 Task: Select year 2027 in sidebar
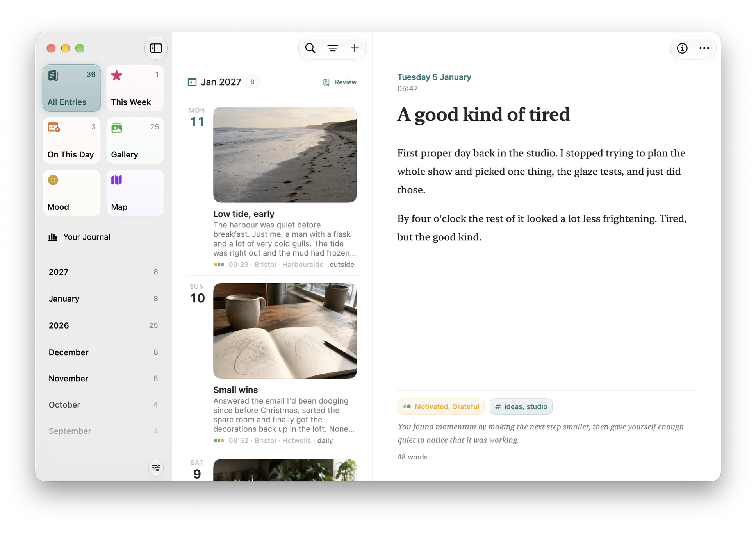pos(103,272)
